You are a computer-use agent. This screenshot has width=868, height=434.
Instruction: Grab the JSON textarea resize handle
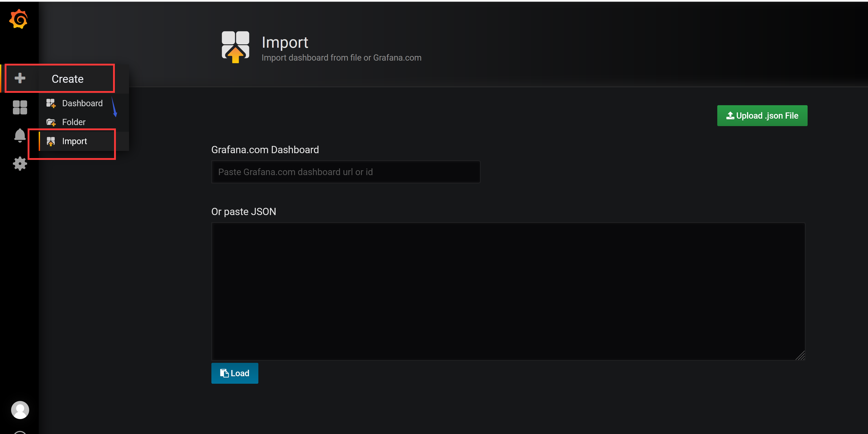(x=801, y=356)
